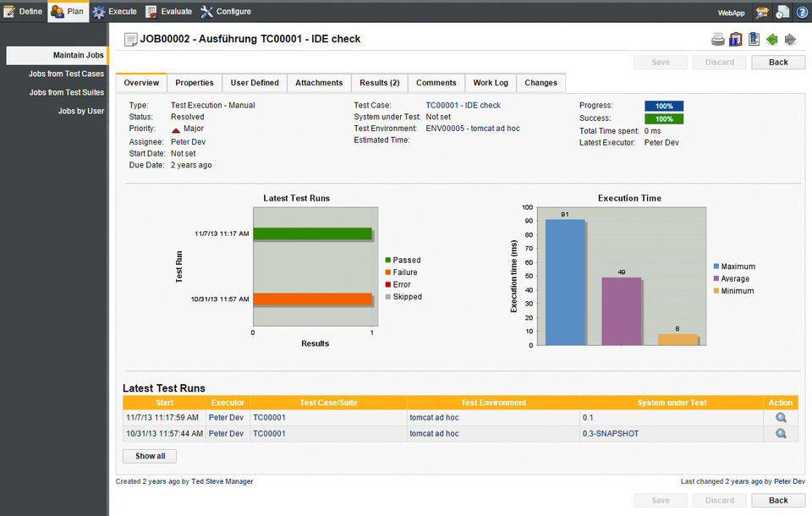Open TC00001 link in 11/7/13 row
Image resolution: width=812 pixels, height=516 pixels.
click(x=269, y=418)
